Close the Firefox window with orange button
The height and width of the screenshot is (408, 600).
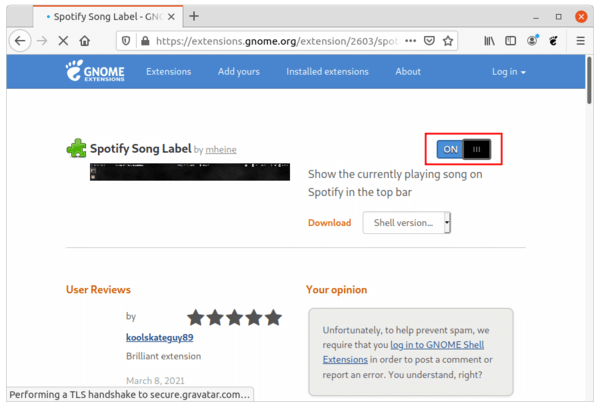tap(581, 16)
